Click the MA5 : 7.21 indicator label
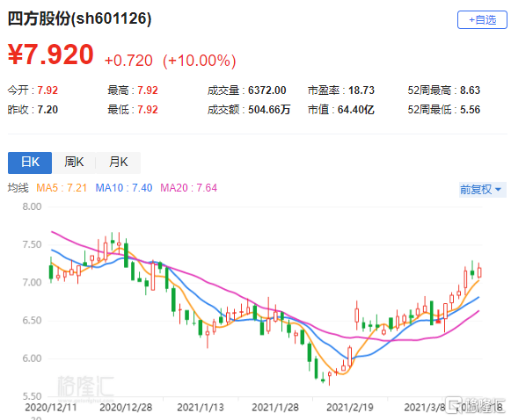This screenshot has height=420, width=511. tap(62, 188)
